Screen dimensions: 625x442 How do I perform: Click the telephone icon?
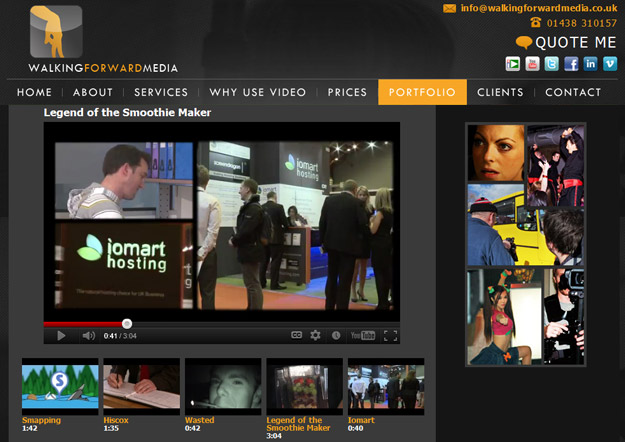click(536, 22)
